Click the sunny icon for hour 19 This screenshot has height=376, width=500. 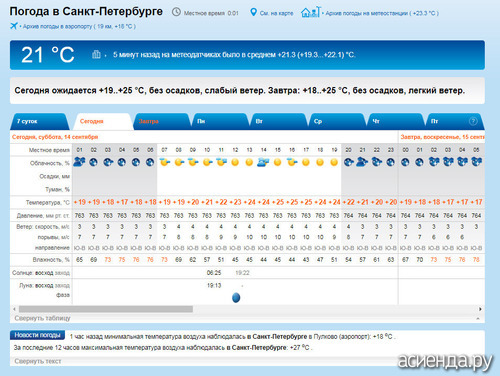coord(334,162)
